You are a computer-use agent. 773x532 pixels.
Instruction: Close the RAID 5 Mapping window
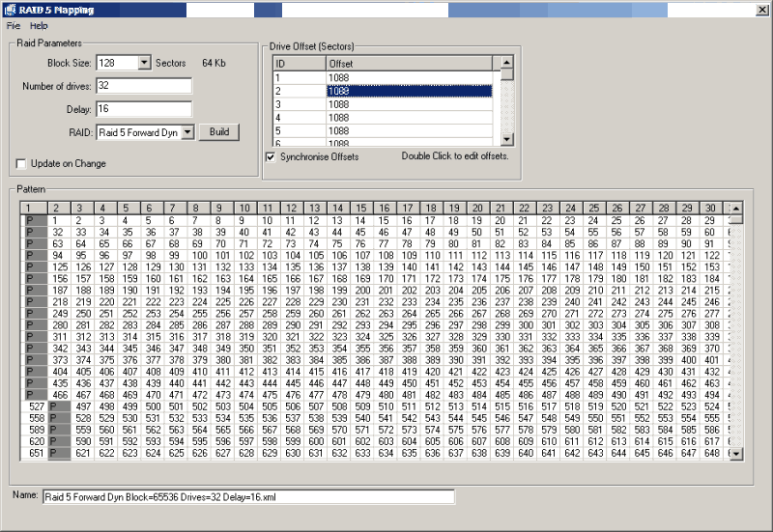[760, 9]
